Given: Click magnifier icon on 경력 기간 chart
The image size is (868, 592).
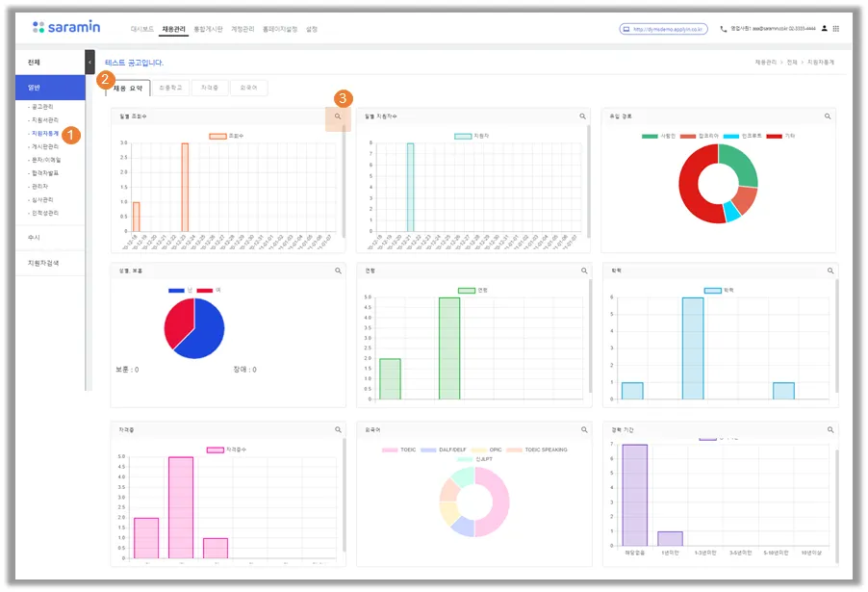Looking at the screenshot, I should (830, 429).
